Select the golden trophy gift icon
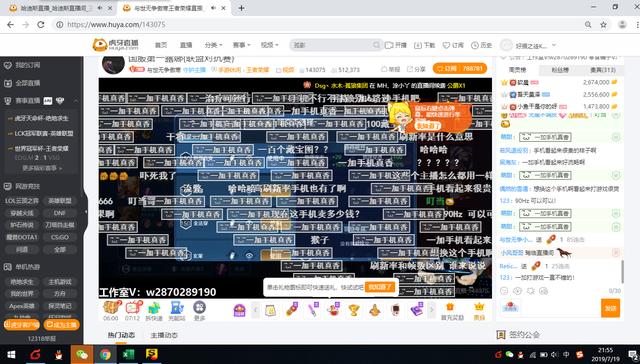 (x=354, y=310)
